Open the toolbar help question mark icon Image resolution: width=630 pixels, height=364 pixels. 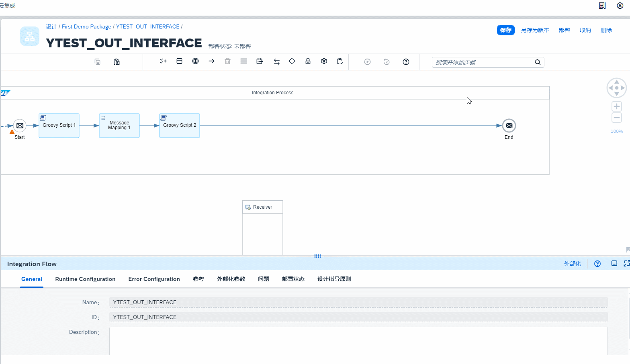(406, 62)
